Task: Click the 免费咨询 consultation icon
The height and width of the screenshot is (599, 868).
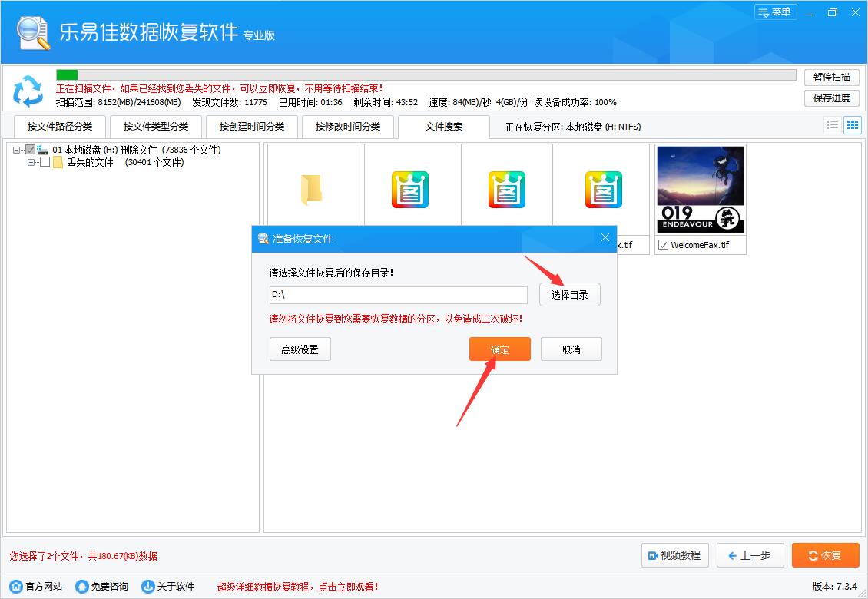Action: coord(81,585)
